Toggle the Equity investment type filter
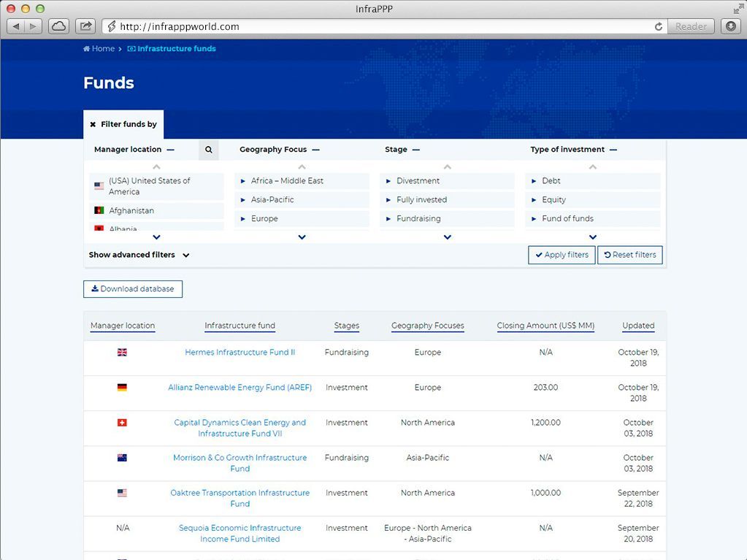 point(553,199)
